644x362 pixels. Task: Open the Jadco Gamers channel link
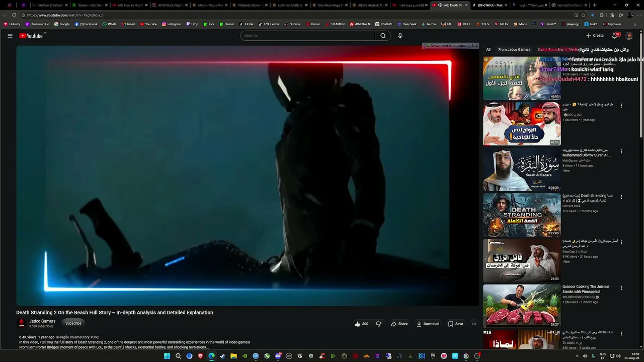pyautogui.click(x=42, y=321)
